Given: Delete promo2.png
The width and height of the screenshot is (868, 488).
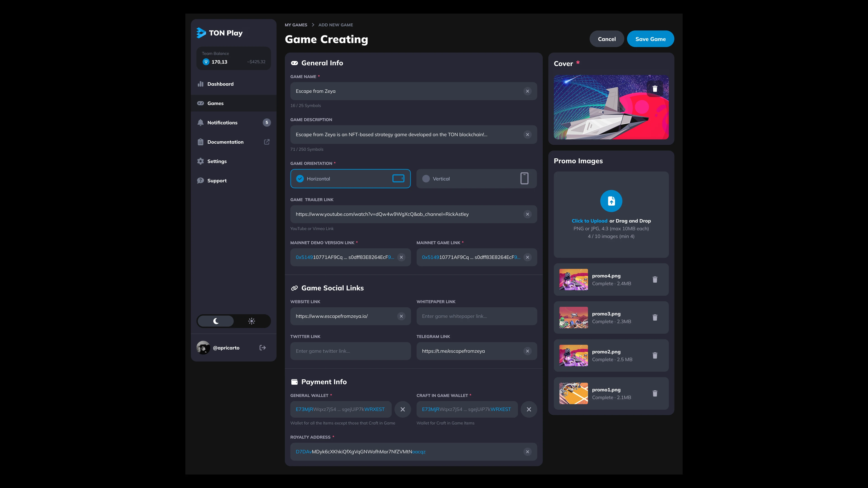Looking at the screenshot, I should (x=655, y=355).
